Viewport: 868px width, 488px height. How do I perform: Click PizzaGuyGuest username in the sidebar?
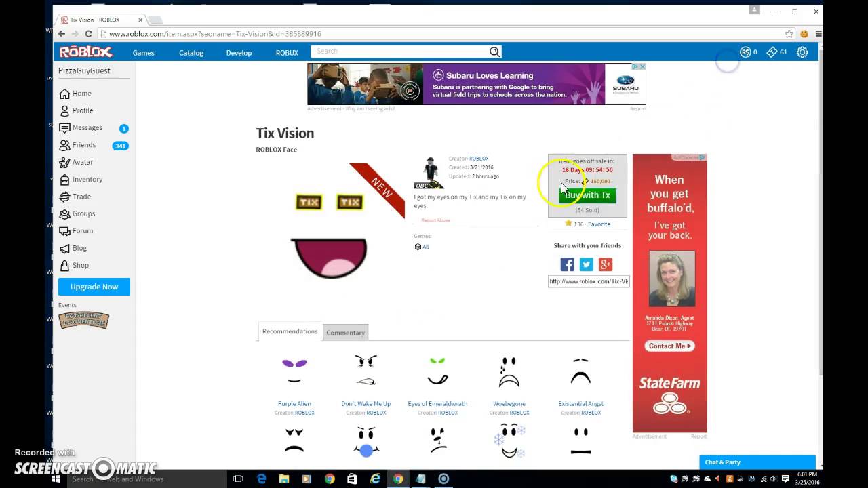click(x=84, y=70)
